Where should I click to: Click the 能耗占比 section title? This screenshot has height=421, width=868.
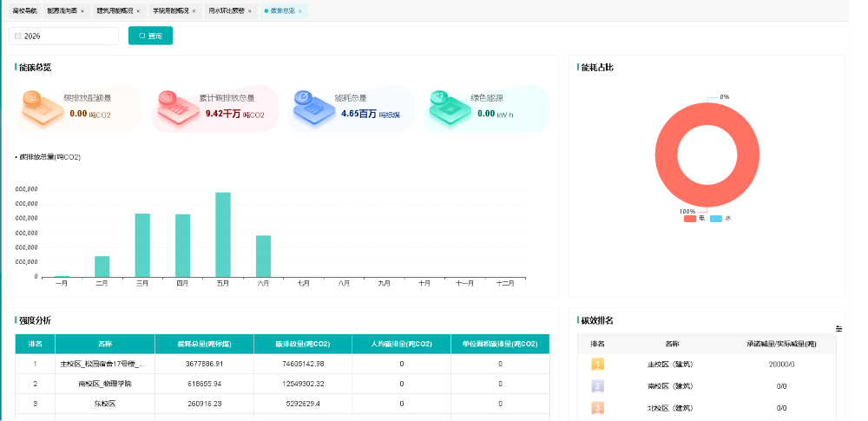tap(597, 68)
